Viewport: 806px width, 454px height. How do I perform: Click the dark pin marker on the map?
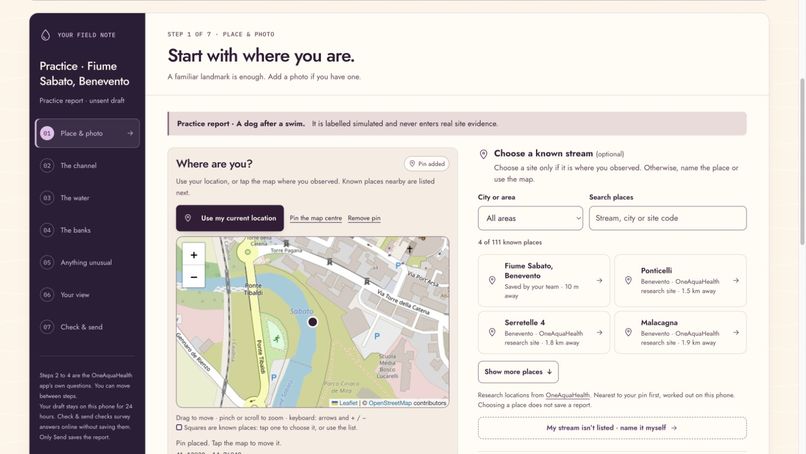(x=313, y=322)
